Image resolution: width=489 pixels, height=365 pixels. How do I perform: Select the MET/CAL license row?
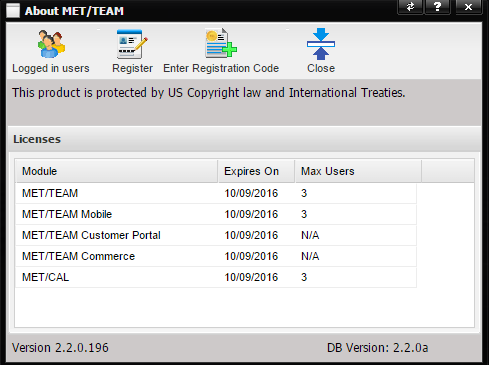click(x=216, y=277)
